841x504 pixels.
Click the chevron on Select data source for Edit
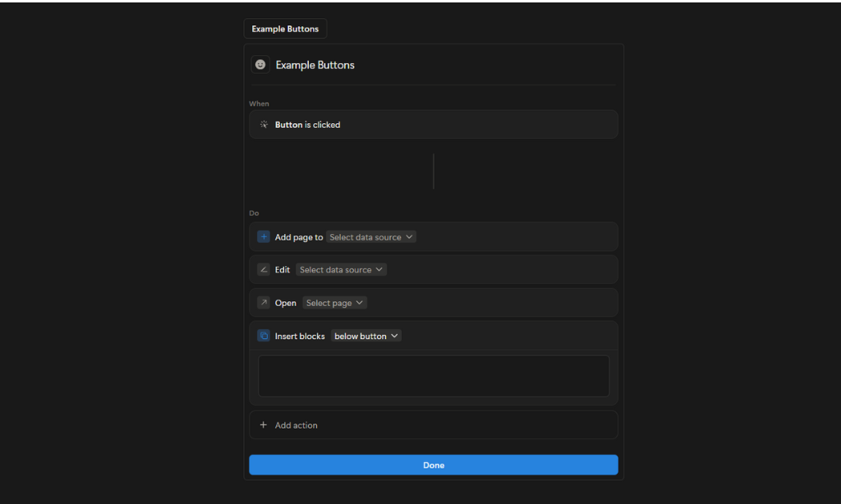click(x=379, y=269)
